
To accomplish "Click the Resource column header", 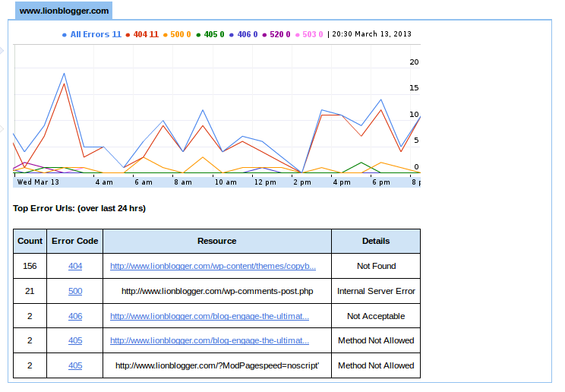I will click(216, 241).
